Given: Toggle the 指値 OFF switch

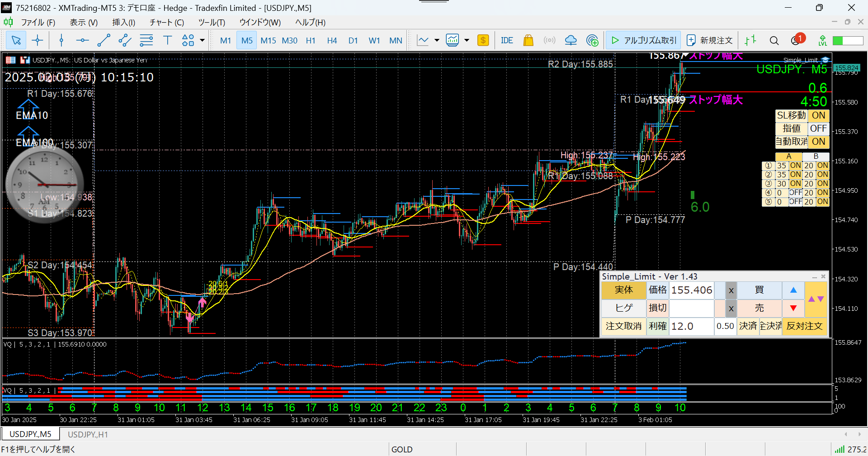Looking at the screenshot, I should point(818,129).
